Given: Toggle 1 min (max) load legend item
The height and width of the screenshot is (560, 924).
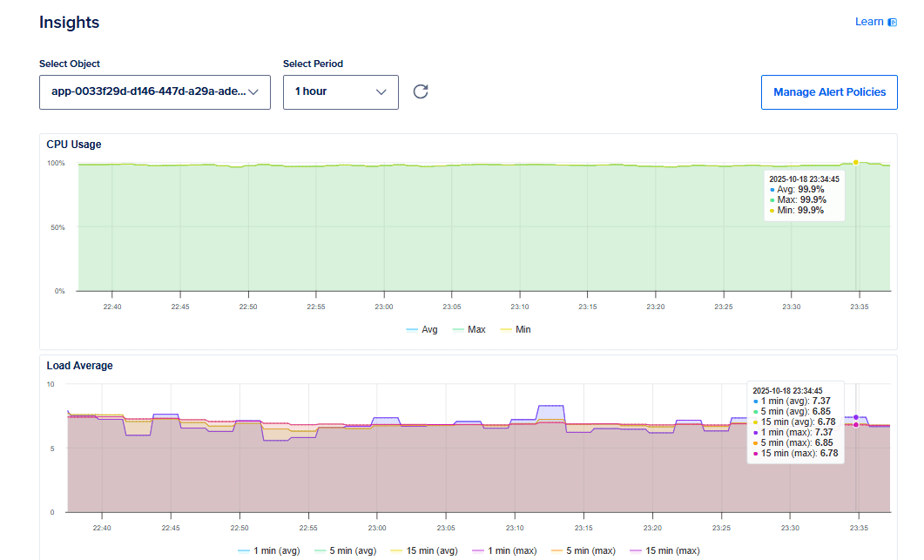Looking at the screenshot, I should (504, 550).
